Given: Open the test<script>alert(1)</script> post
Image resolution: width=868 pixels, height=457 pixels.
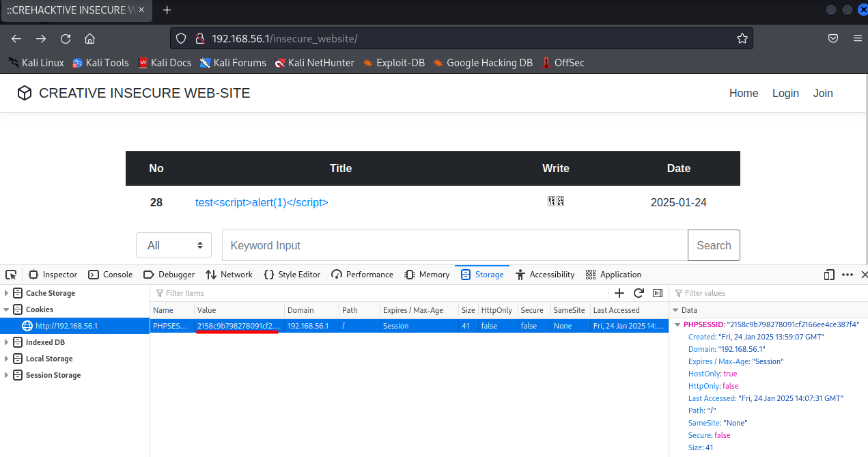Looking at the screenshot, I should click(262, 202).
